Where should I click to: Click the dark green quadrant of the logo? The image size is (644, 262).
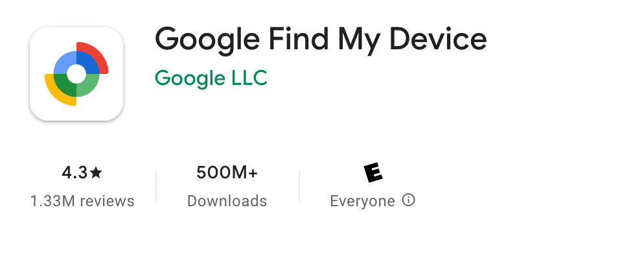click(63, 87)
